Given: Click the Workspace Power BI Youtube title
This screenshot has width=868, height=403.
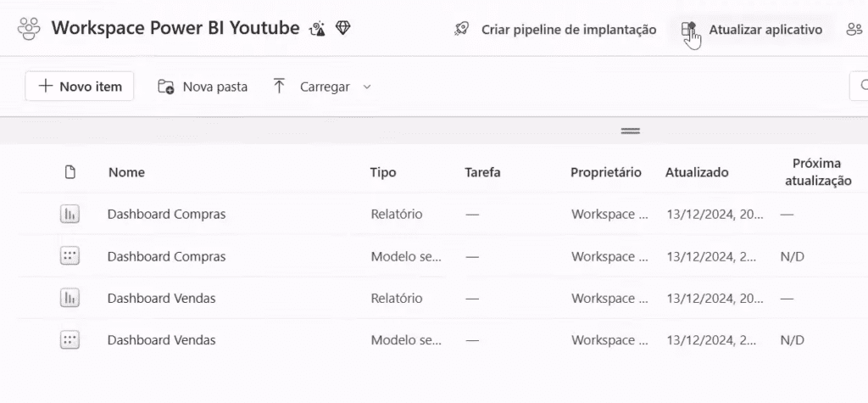Looking at the screenshot, I should click(175, 28).
